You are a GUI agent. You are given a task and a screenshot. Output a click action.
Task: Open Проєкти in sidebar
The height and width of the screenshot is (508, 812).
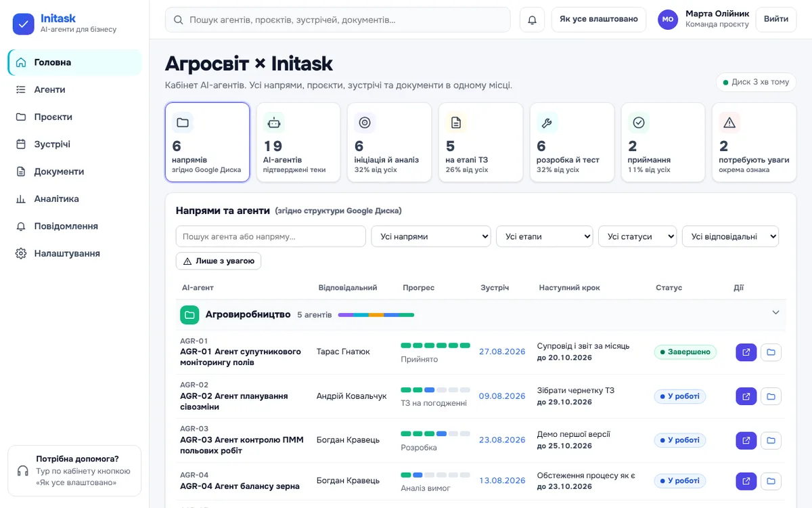pyautogui.click(x=74, y=117)
